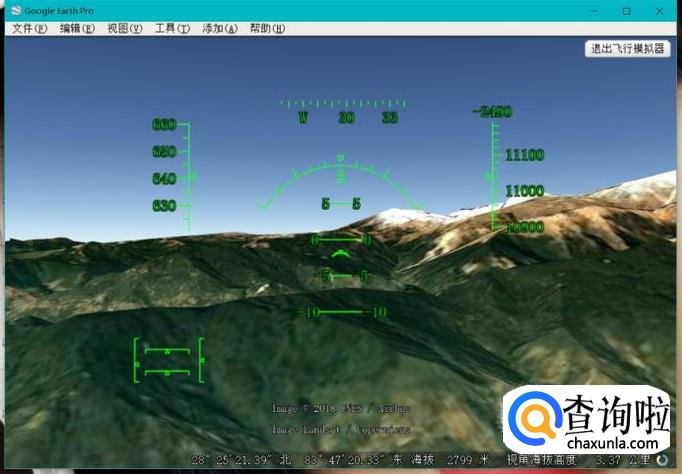Click the streaming status circle in status bar
Image resolution: width=682 pixels, height=474 pixels.
click(662, 461)
